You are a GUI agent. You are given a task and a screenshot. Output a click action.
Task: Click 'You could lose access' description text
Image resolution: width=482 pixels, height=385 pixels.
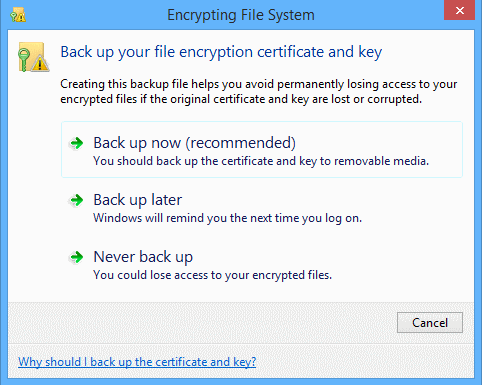[x=213, y=275]
